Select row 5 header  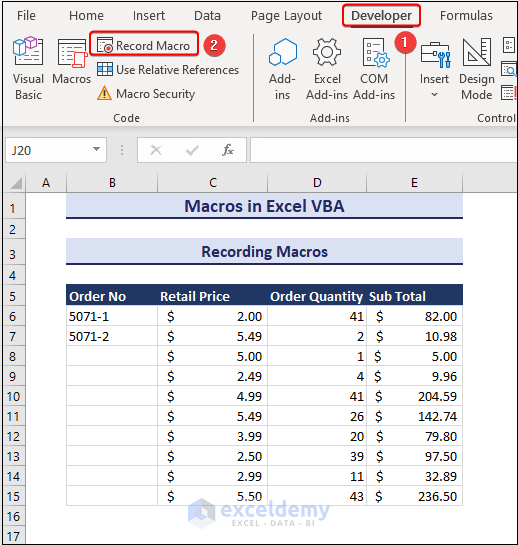click(x=13, y=296)
